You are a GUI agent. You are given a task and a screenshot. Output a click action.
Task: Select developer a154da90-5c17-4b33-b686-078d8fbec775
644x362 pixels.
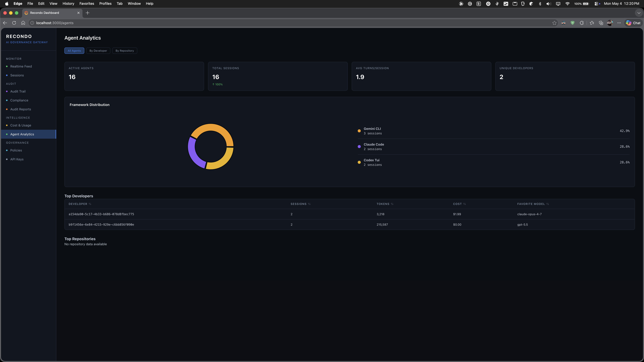[x=101, y=214]
